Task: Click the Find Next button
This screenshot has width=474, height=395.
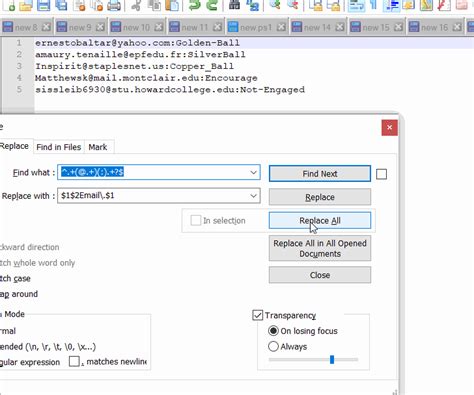Action: pos(320,174)
